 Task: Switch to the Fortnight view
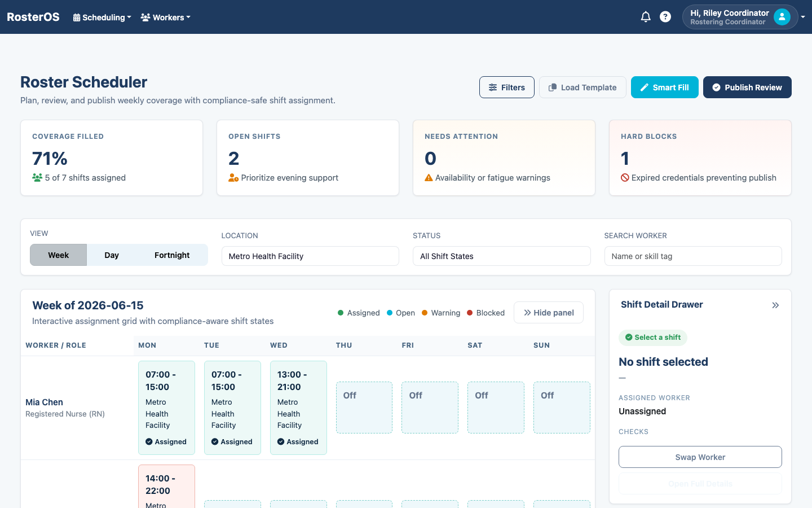172,255
